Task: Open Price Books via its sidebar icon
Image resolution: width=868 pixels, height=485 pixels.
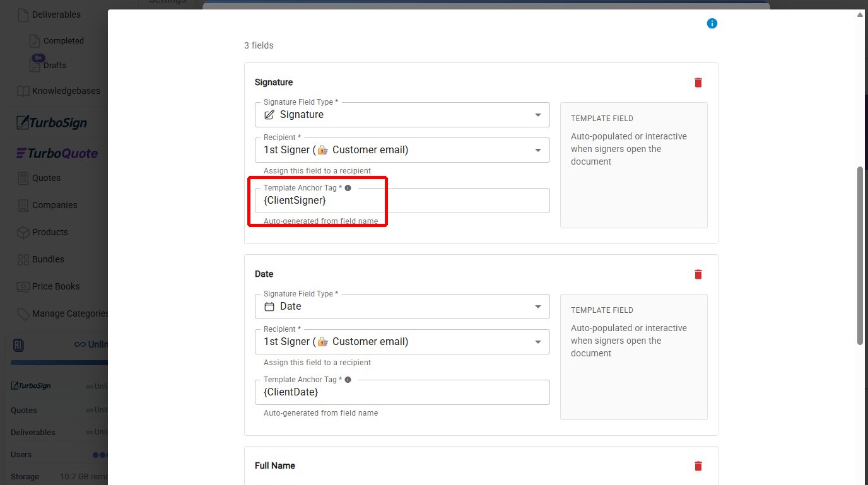Action: click(21, 286)
